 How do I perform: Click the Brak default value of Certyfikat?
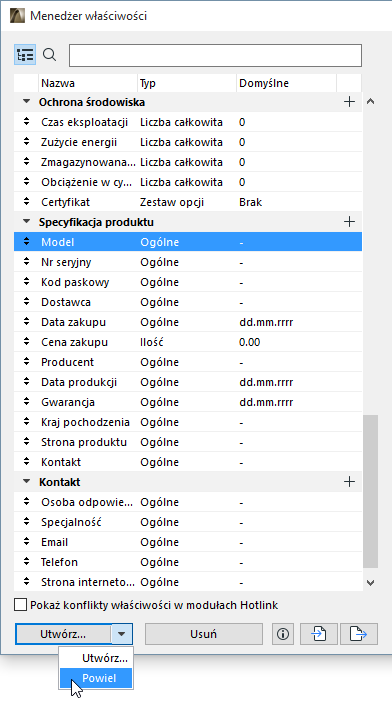click(250, 202)
